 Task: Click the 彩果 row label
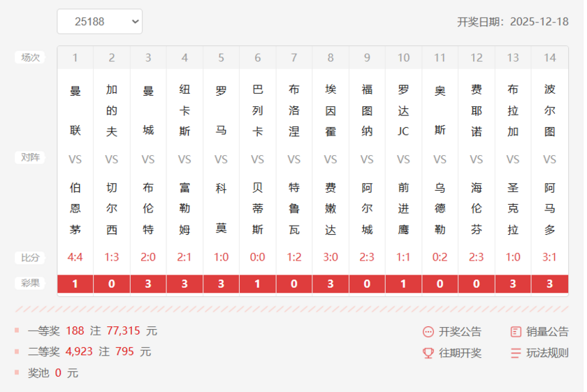pyautogui.click(x=30, y=284)
